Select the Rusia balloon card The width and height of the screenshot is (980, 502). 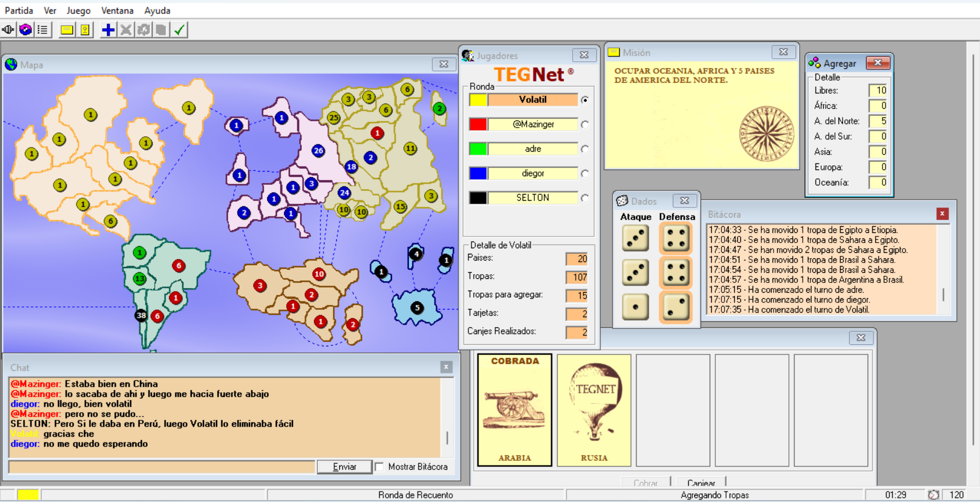click(594, 410)
